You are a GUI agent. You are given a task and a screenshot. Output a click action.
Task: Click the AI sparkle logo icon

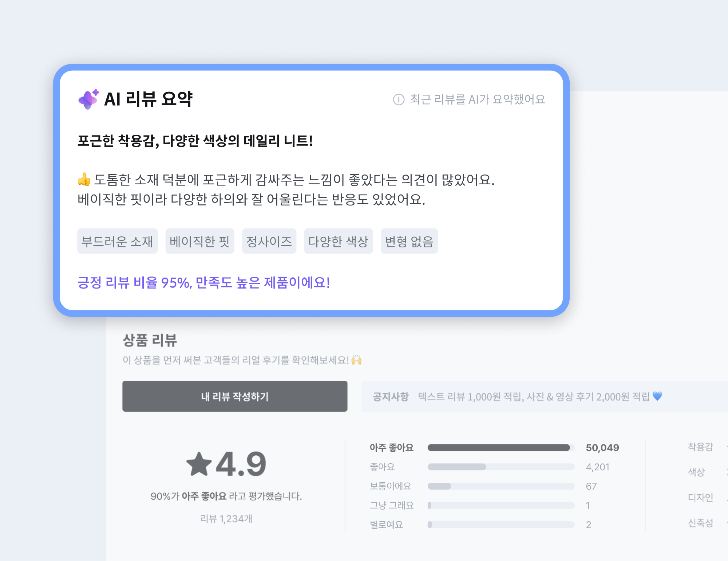(88, 99)
